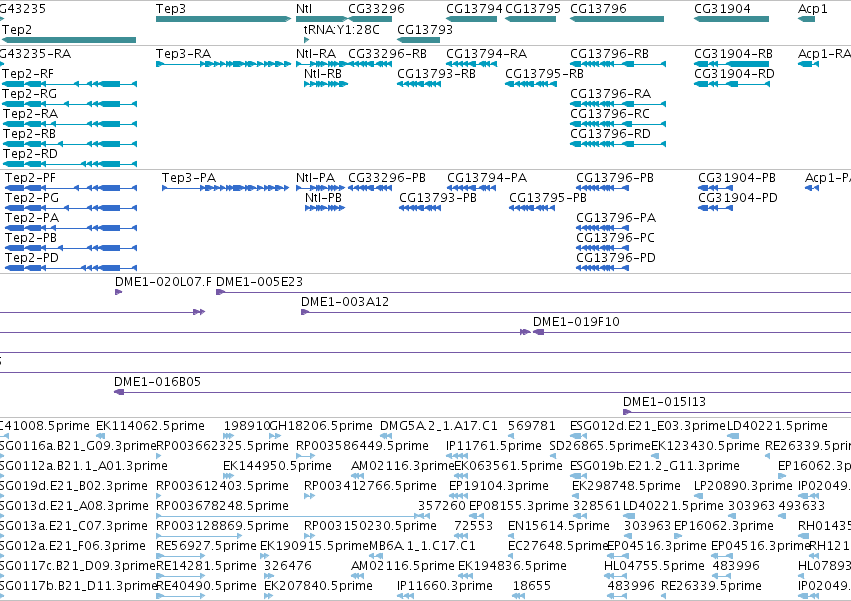Open protein CG13795-PB

(532, 208)
